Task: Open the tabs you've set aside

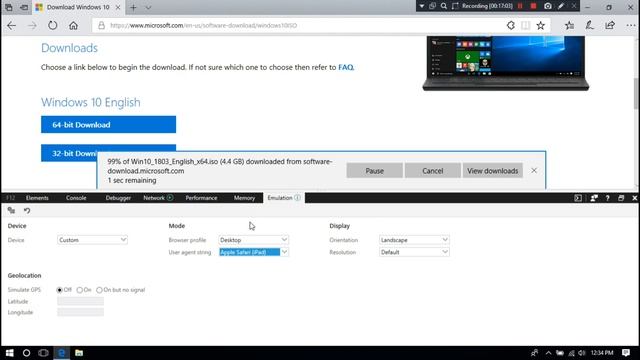Action: tap(9, 7)
